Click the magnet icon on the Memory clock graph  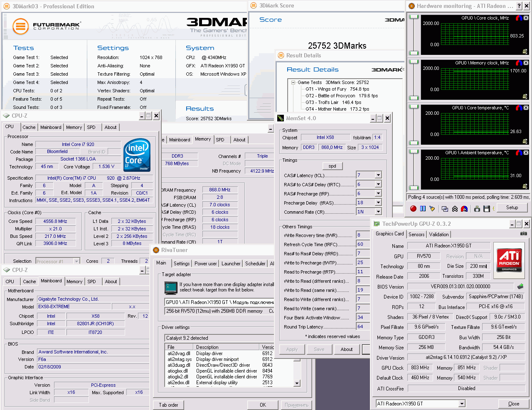pos(519,63)
